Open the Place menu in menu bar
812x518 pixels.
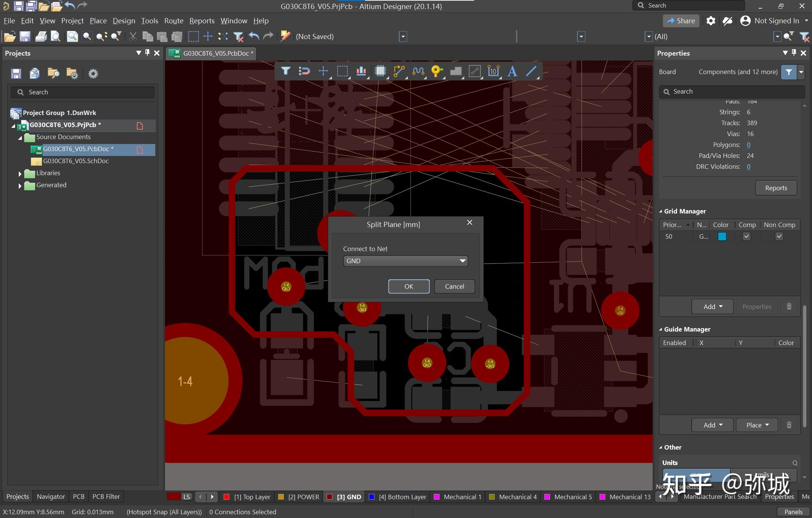[x=97, y=20]
